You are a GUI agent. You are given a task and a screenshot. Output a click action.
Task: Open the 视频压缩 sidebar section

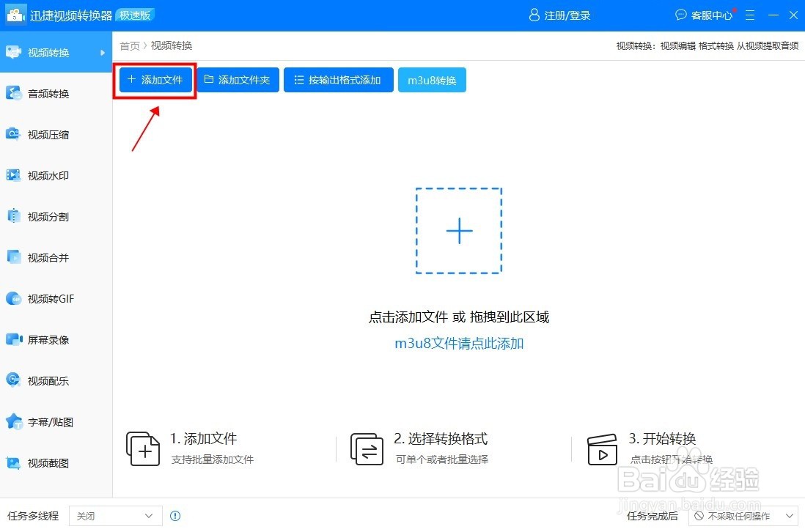(x=56, y=134)
